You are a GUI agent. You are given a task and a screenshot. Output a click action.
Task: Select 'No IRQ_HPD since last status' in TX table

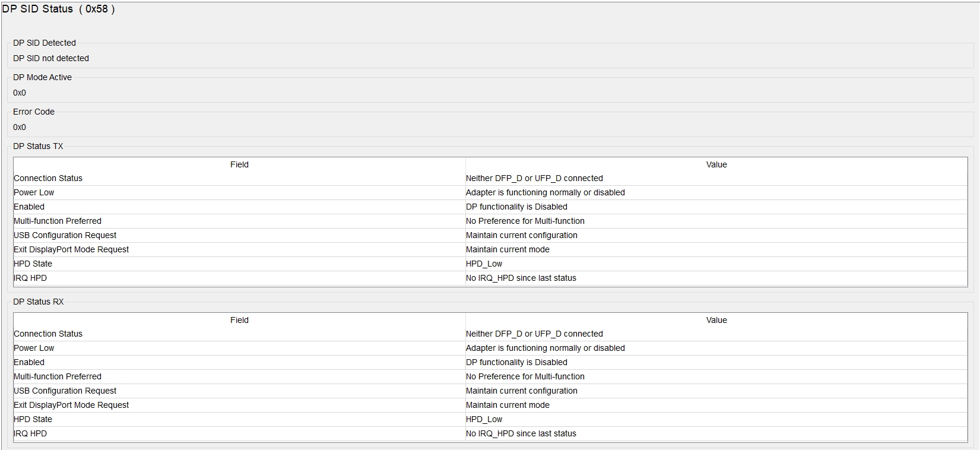521,278
